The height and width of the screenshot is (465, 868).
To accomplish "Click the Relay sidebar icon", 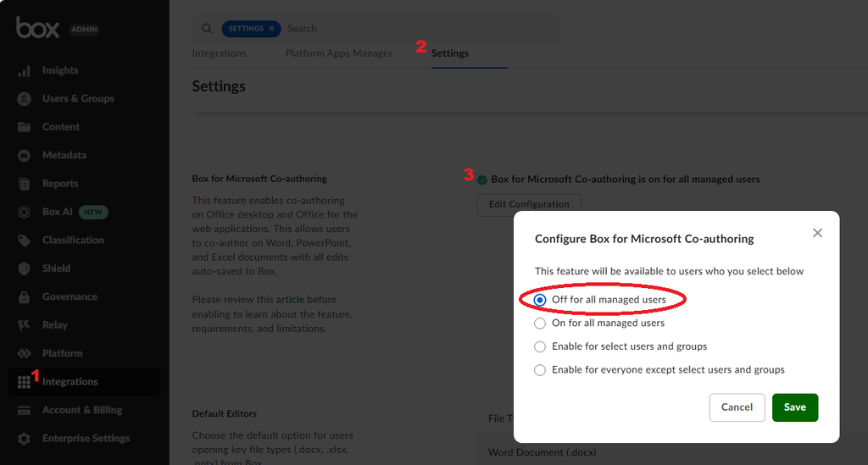I will (25, 325).
